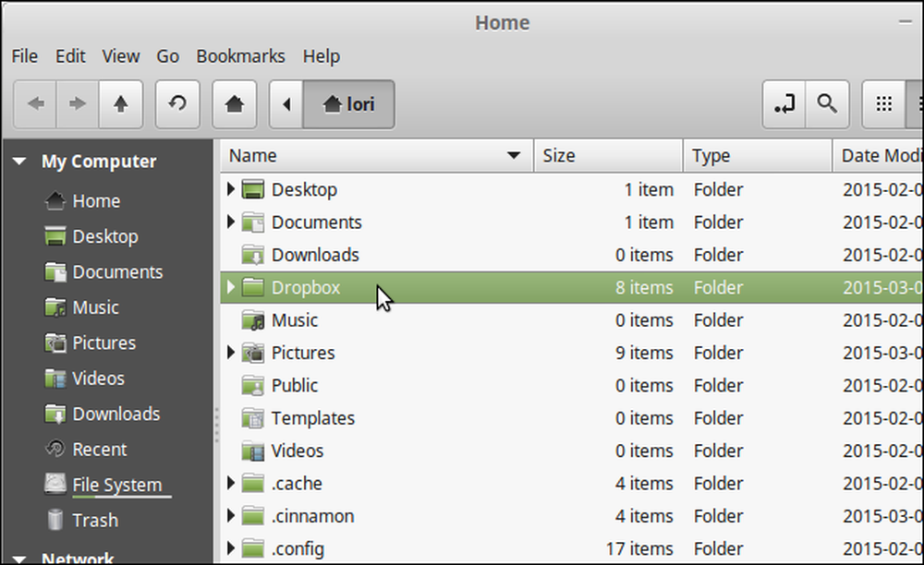This screenshot has width=924, height=565.
Task: Reload the current folder view
Action: point(177,104)
